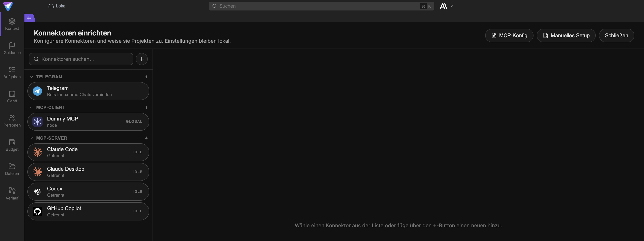
Task: Add a new connector with round plus button
Action: tap(141, 59)
